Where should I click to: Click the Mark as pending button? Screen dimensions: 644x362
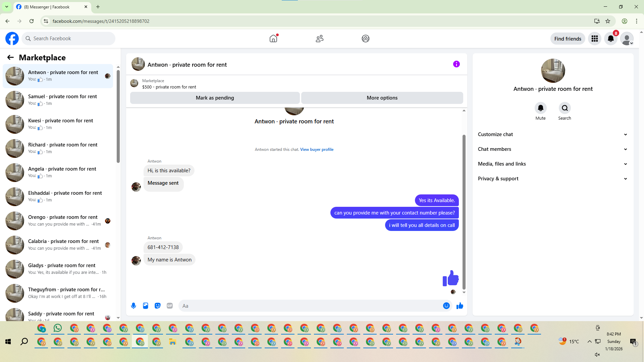pos(215,98)
